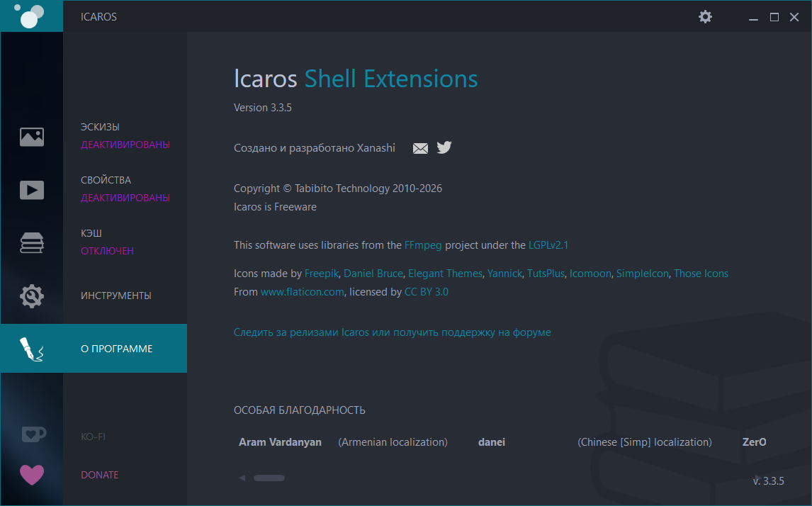The height and width of the screenshot is (506, 812).
Task: Click the email envelope icon next to Xanashi
Action: pos(421,148)
